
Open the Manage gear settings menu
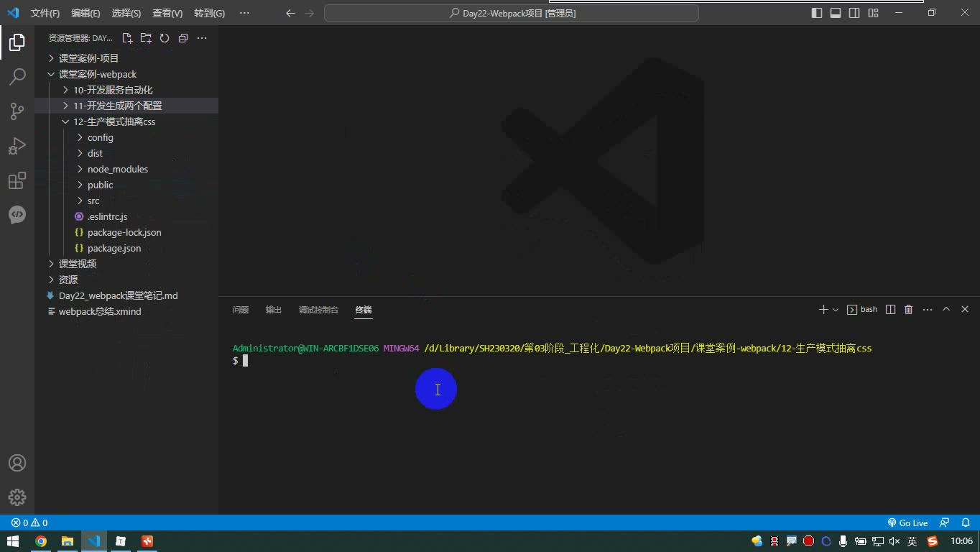tap(17, 497)
